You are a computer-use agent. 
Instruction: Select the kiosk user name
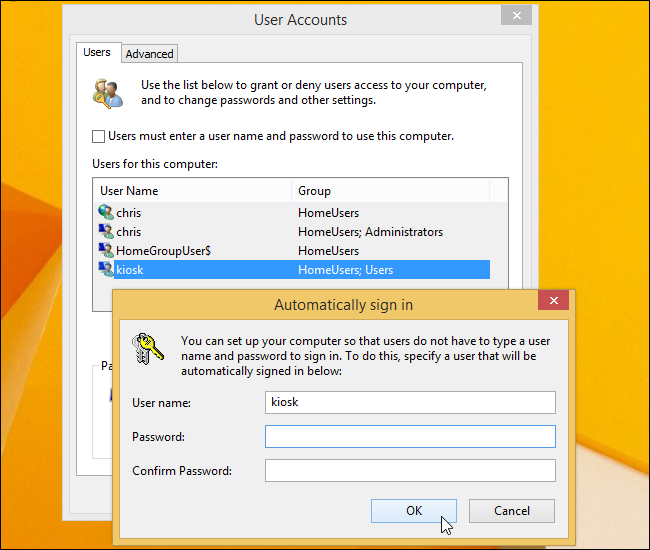[130, 270]
